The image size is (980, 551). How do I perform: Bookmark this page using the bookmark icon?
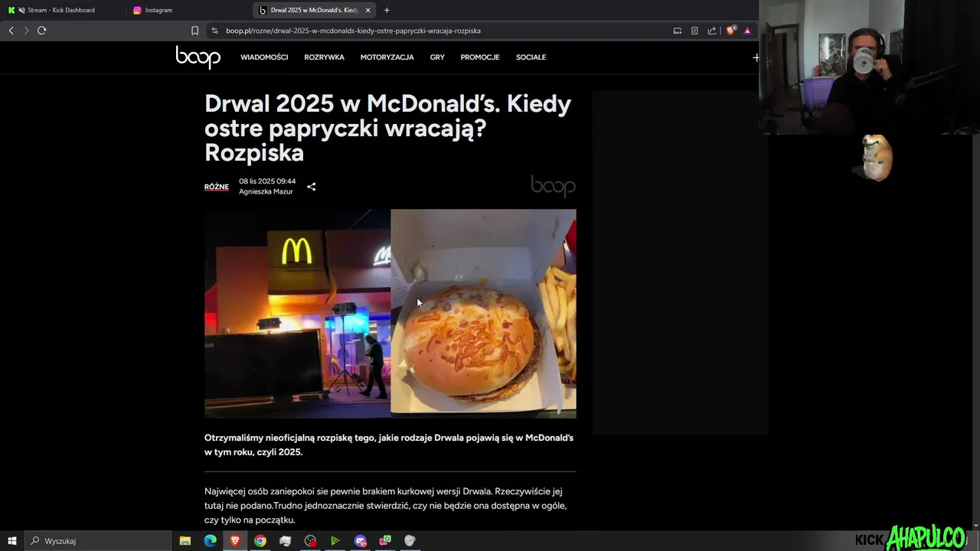pyautogui.click(x=194, y=31)
